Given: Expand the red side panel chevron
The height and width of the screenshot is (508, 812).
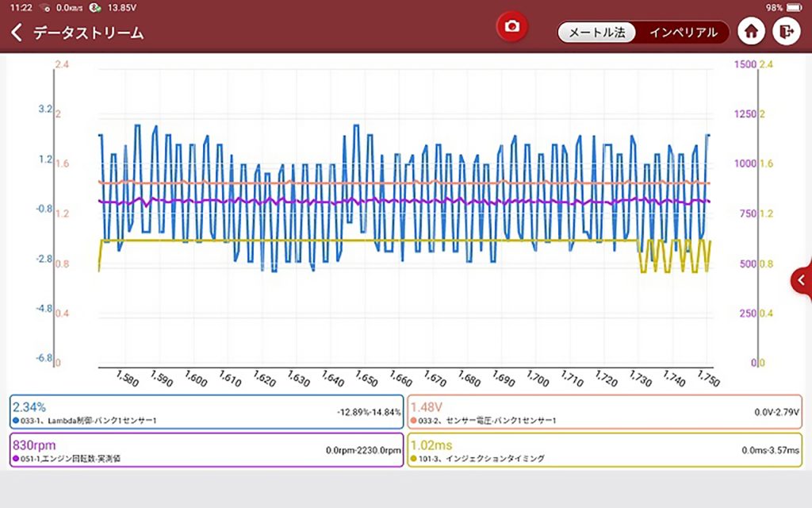Looking at the screenshot, I should [802, 280].
